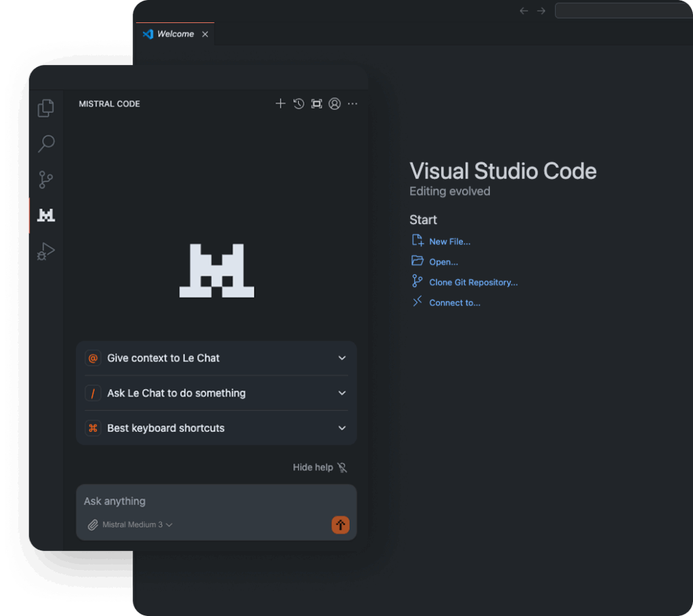Click the command-key icon beside keyboard shortcuts
The height and width of the screenshot is (616, 693).
tap(93, 428)
